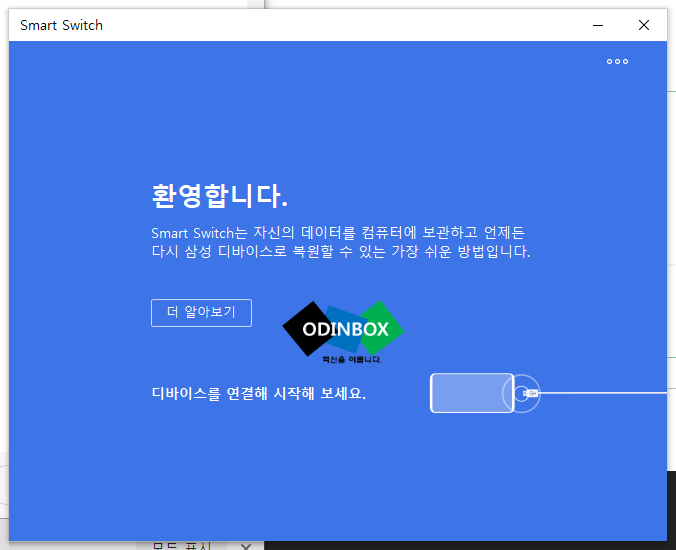
Task: Click the 더 알아보기 button
Action: tap(201, 312)
